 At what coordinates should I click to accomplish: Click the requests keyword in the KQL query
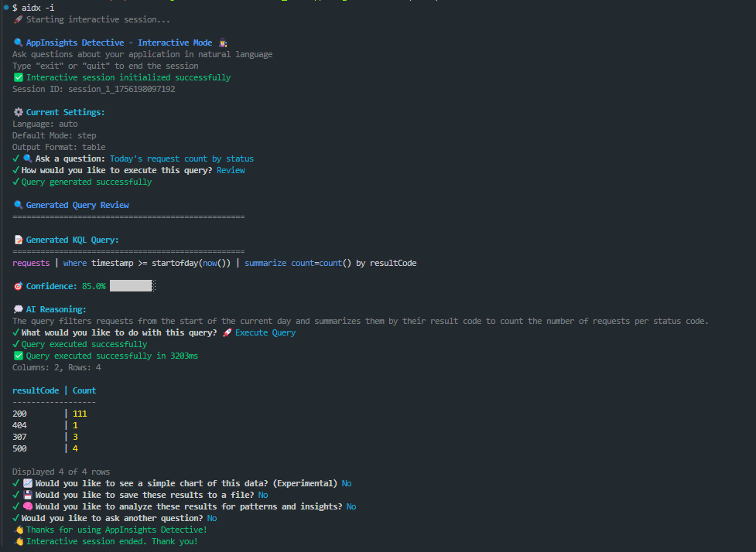[31, 263]
